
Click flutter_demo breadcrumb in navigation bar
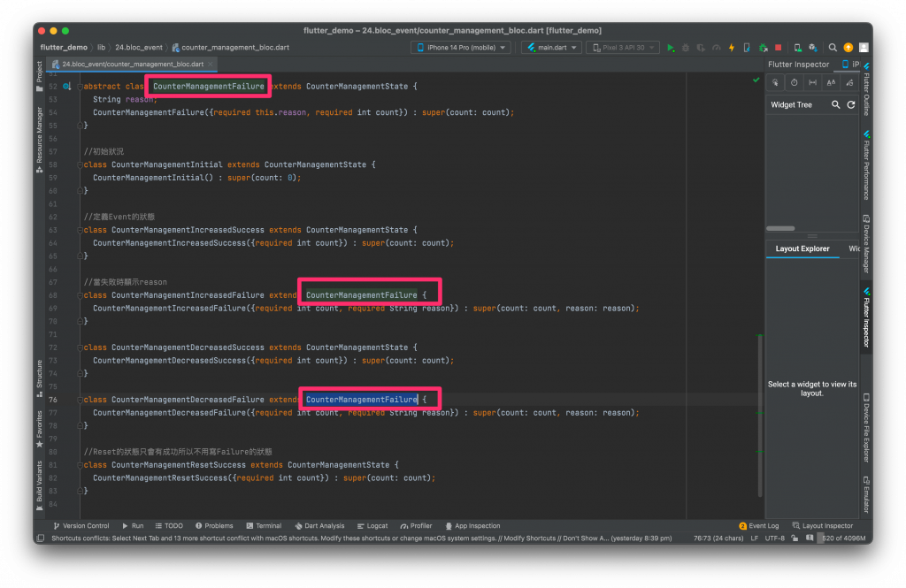[64, 48]
